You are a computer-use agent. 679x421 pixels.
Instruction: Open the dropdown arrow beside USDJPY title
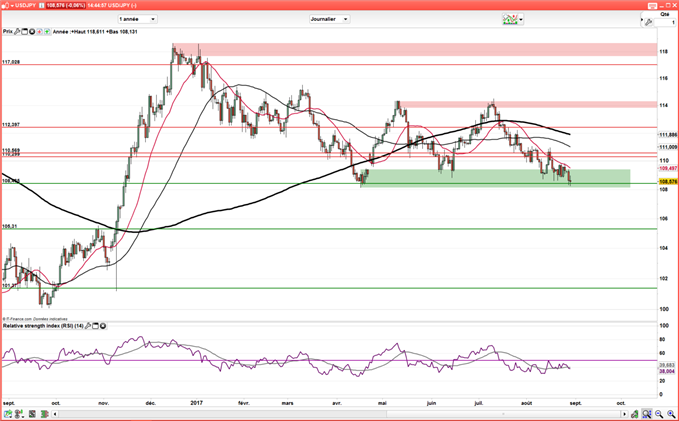coord(12,6)
